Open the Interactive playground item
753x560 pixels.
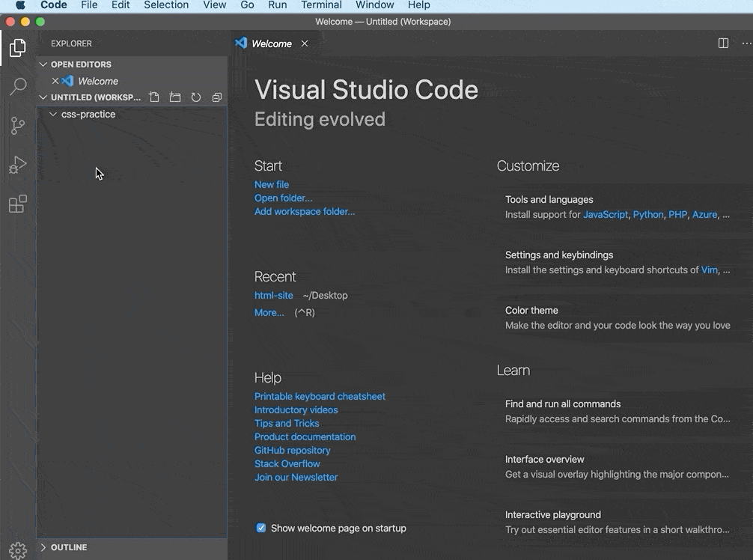[x=618, y=522]
